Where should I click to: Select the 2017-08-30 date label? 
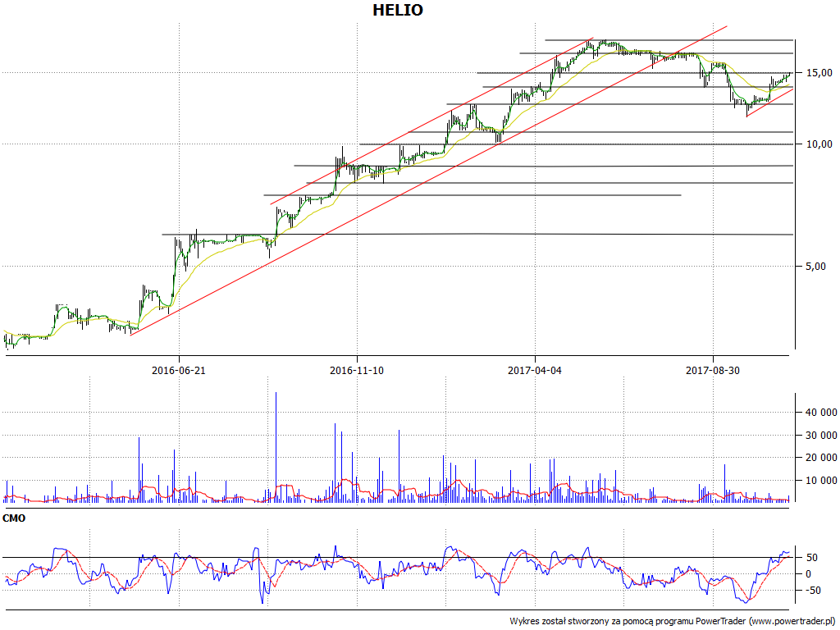[x=713, y=370]
